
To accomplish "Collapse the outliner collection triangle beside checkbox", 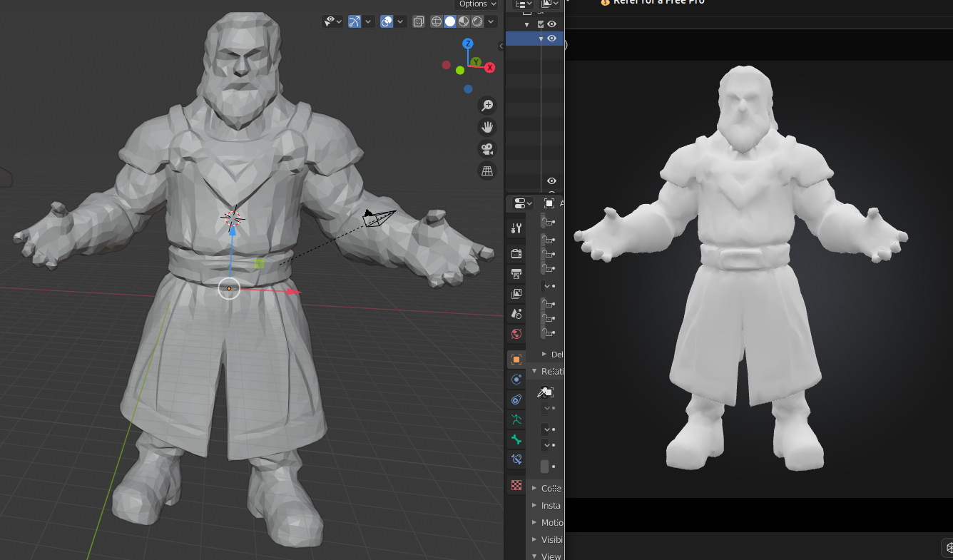I will (527, 24).
